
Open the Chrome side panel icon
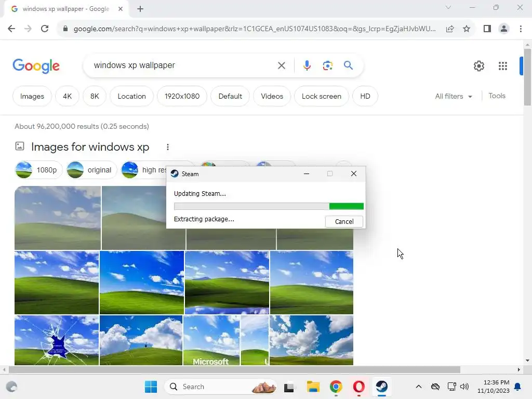[x=487, y=29]
